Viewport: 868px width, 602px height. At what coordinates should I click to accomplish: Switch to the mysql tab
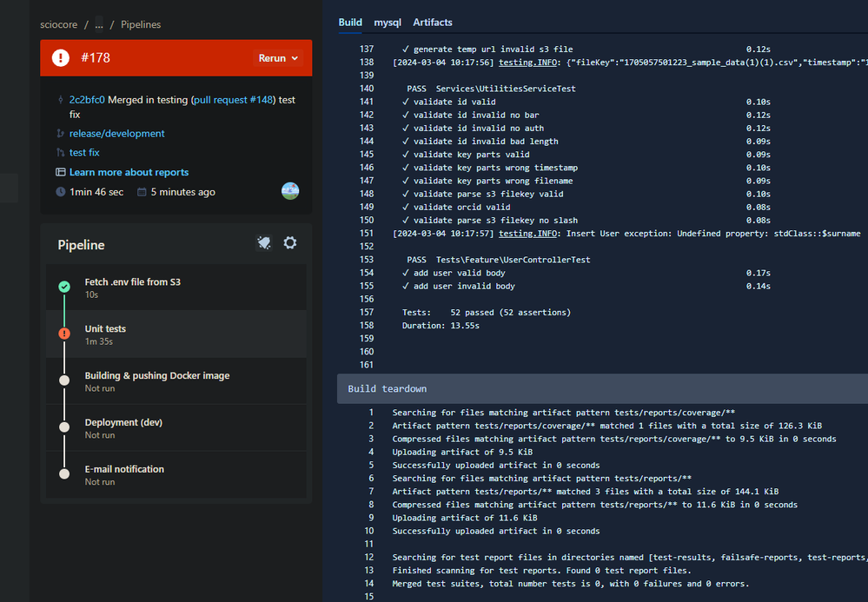pyautogui.click(x=388, y=22)
